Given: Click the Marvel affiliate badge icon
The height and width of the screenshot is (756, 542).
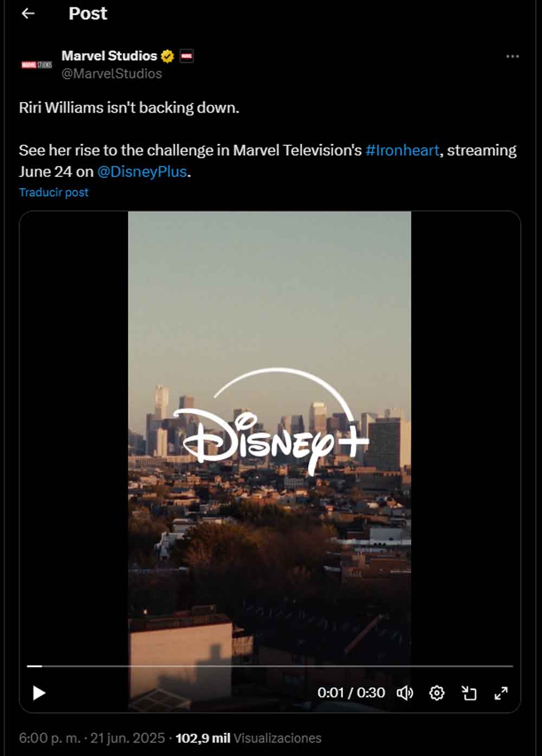Looking at the screenshot, I should tap(186, 56).
